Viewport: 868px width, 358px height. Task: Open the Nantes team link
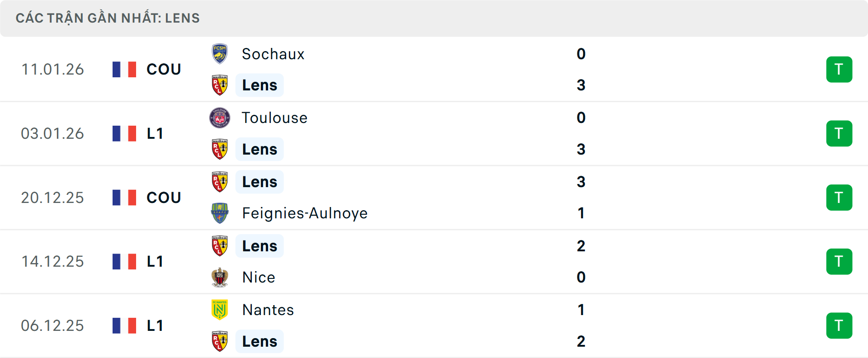tap(268, 310)
